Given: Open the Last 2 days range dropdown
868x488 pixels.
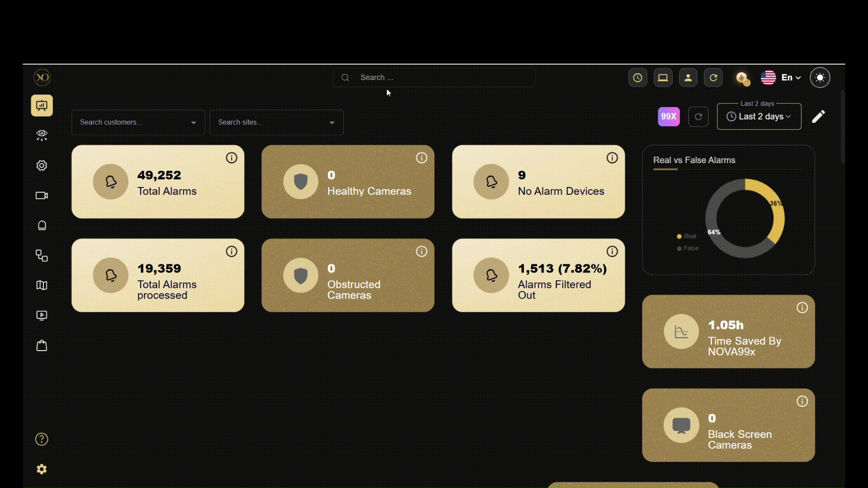Looking at the screenshot, I should [759, 117].
